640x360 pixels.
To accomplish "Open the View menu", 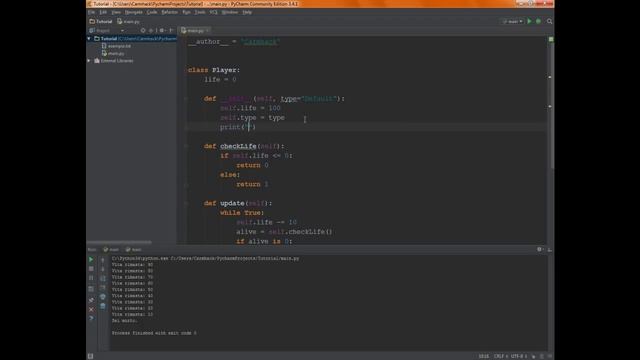I will [x=116, y=12].
